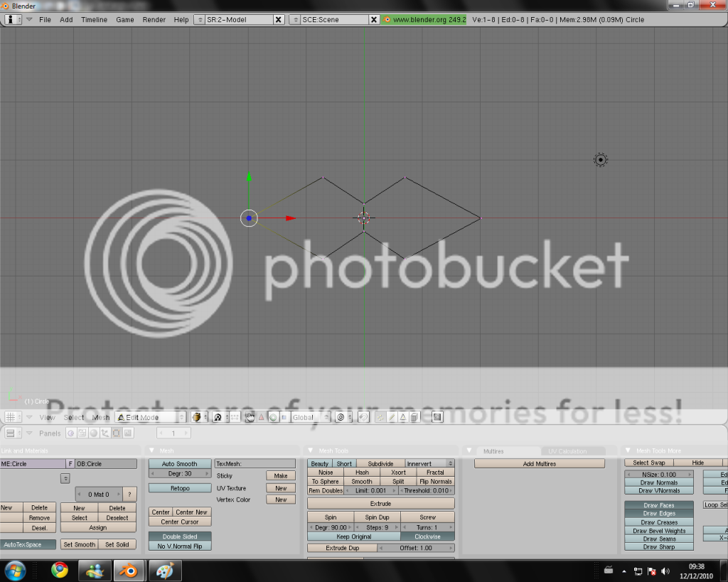Viewport: 728px width, 582px height.
Task: Switch to face select mode
Action: (403, 417)
